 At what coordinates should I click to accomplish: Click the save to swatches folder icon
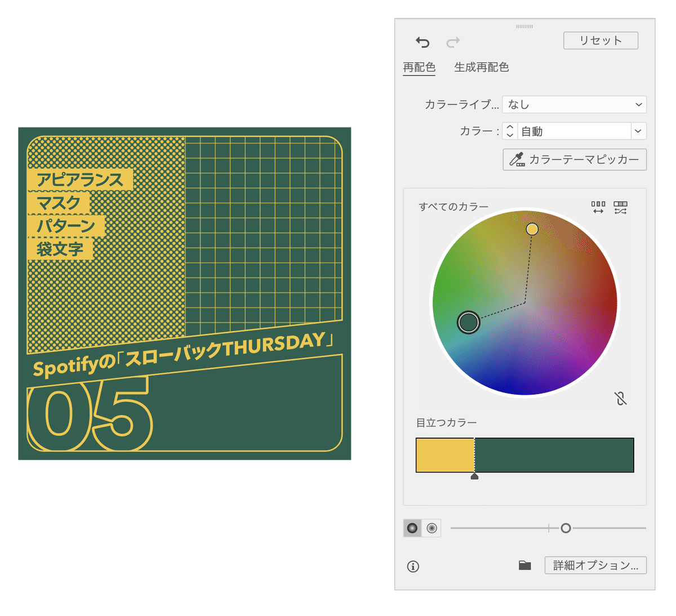(525, 565)
